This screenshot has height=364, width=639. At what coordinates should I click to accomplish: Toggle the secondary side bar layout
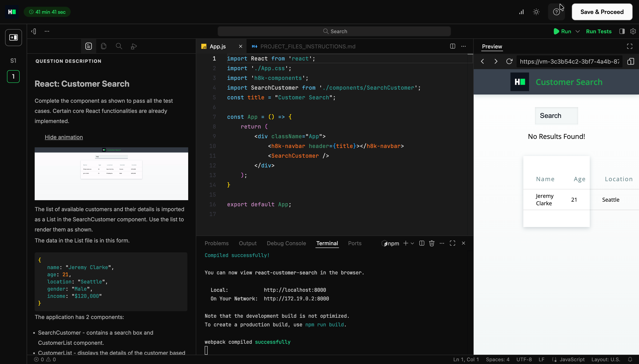pyautogui.click(x=622, y=31)
